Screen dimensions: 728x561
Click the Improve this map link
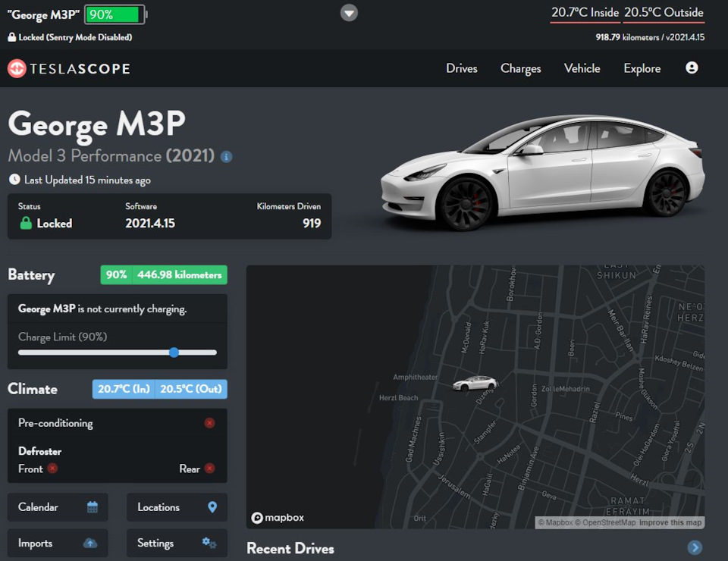[x=670, y=522]
